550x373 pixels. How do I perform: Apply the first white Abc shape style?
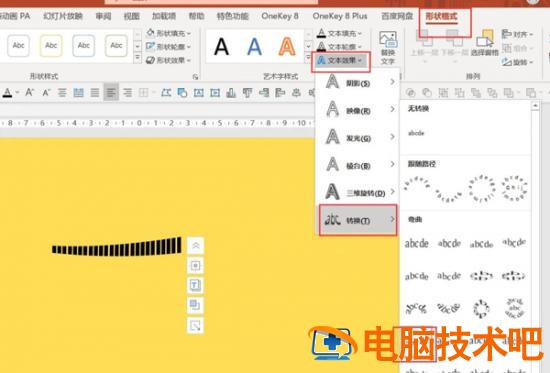click(x=18, y=46)
